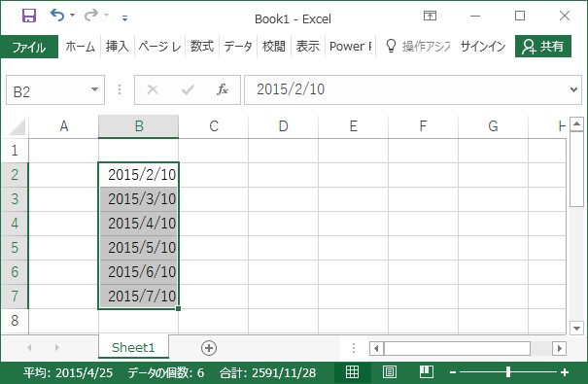The image size is (588, 384).
Task: Click the zoom out minus button
Action: tap(453, 372)
